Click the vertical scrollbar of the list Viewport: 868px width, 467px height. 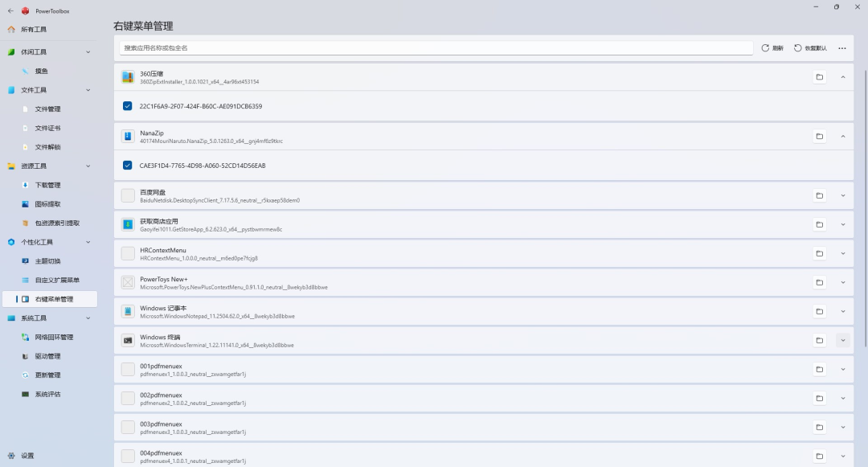(865, 209)
